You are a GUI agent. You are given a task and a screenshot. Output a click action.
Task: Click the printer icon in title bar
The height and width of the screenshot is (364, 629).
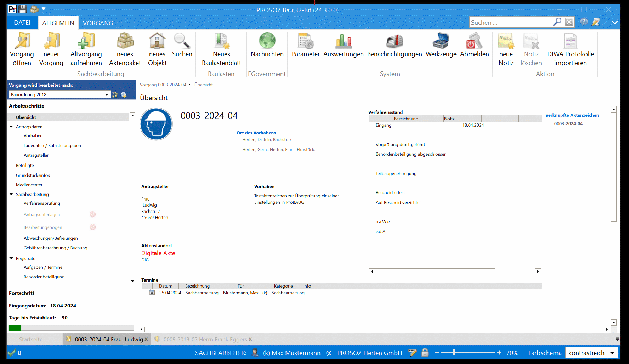click(34, 9)
